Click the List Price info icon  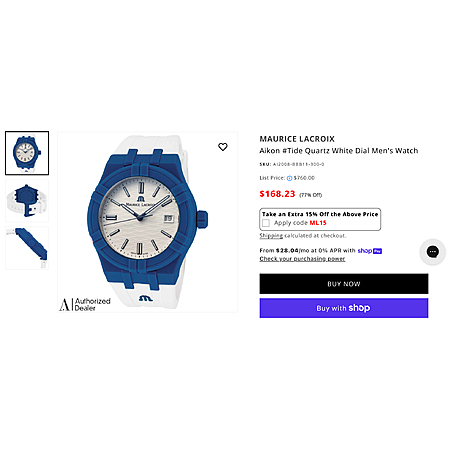pos(289,178)
